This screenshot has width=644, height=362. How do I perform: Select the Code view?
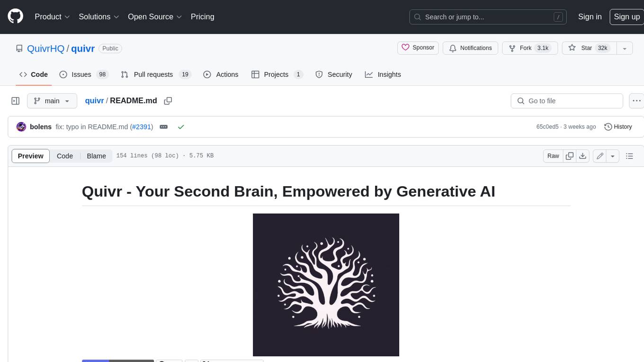pyautogui.click(x=65, y=156)
